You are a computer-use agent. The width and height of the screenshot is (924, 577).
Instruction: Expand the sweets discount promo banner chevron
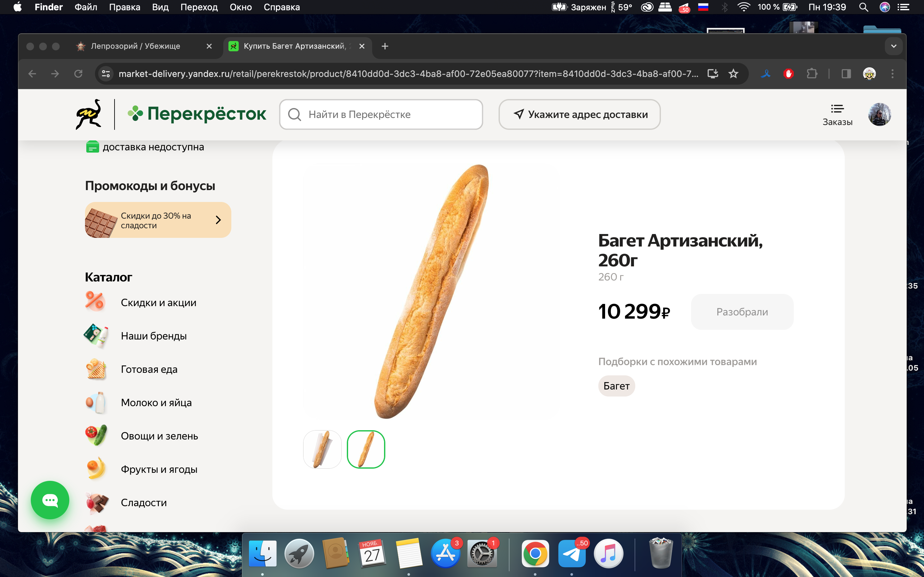(218, 220)
